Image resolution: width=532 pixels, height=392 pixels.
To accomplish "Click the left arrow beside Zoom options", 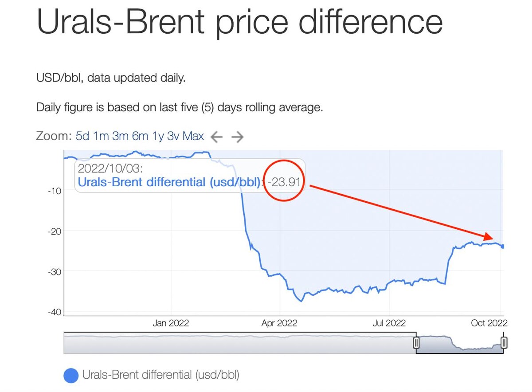I will coord(216,137).
